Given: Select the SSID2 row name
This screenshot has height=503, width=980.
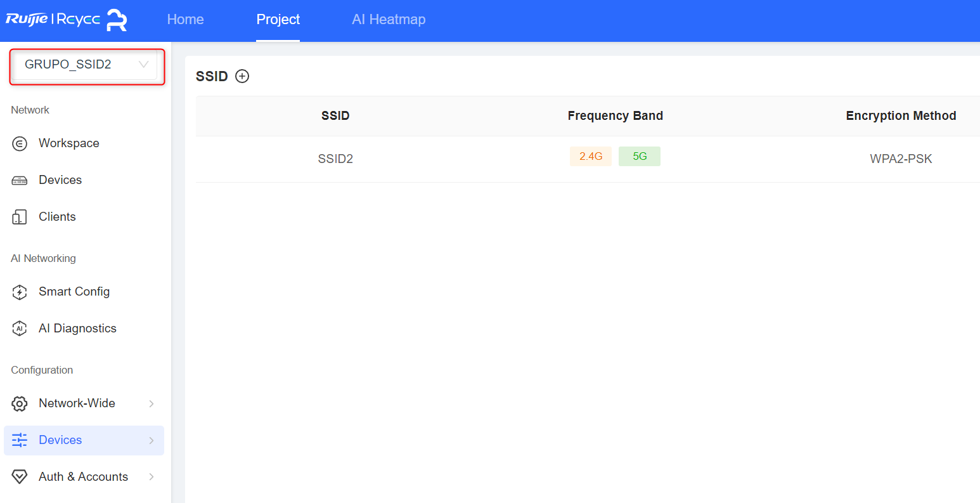Looking at the screenshot, I should pyautogui.click(x=335, y=159).
